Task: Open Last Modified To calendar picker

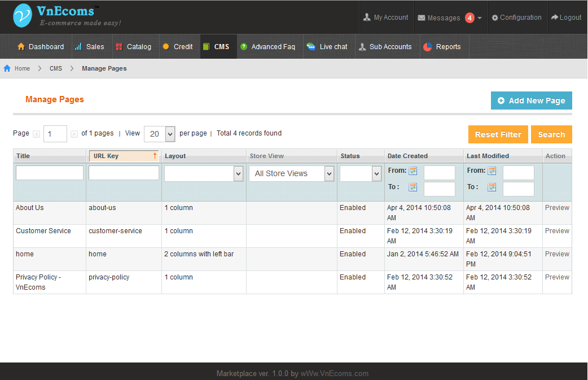Action: click(x=492, y=187)
